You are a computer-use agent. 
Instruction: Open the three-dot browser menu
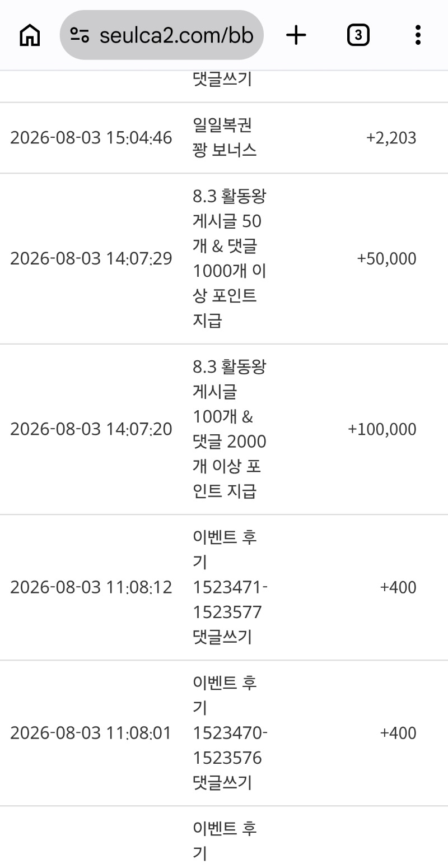click(418, 35)
